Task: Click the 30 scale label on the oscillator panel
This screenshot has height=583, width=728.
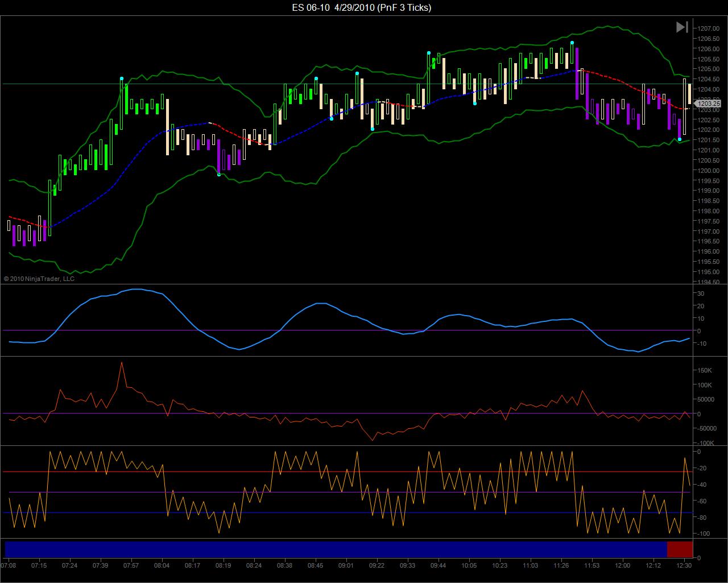Action: [701, 293]
